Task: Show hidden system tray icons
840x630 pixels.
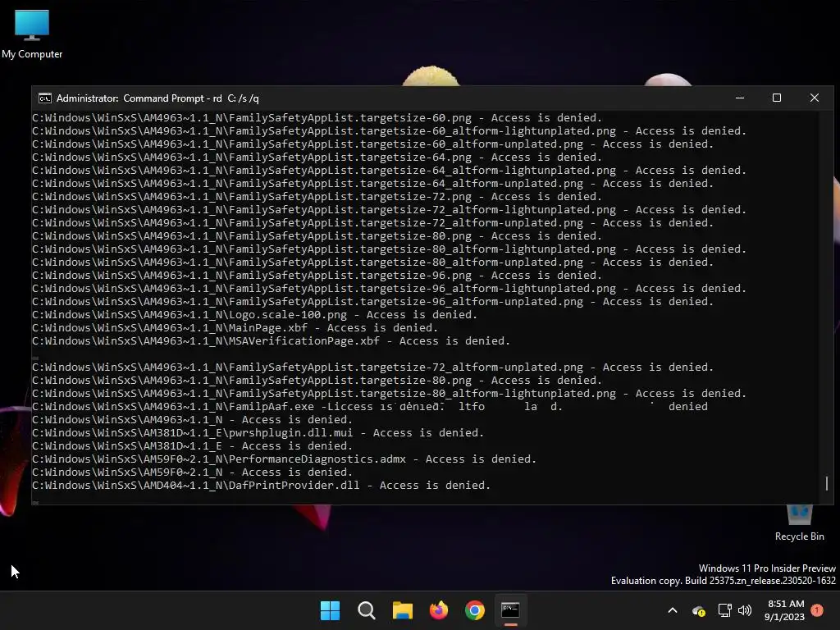Action: pyautogui.click(x=673, y=610)
